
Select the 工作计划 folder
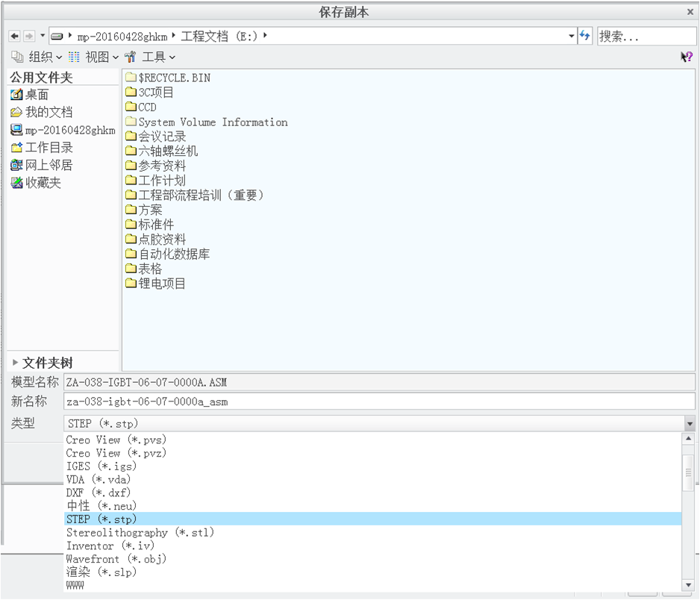pos(156,181)
